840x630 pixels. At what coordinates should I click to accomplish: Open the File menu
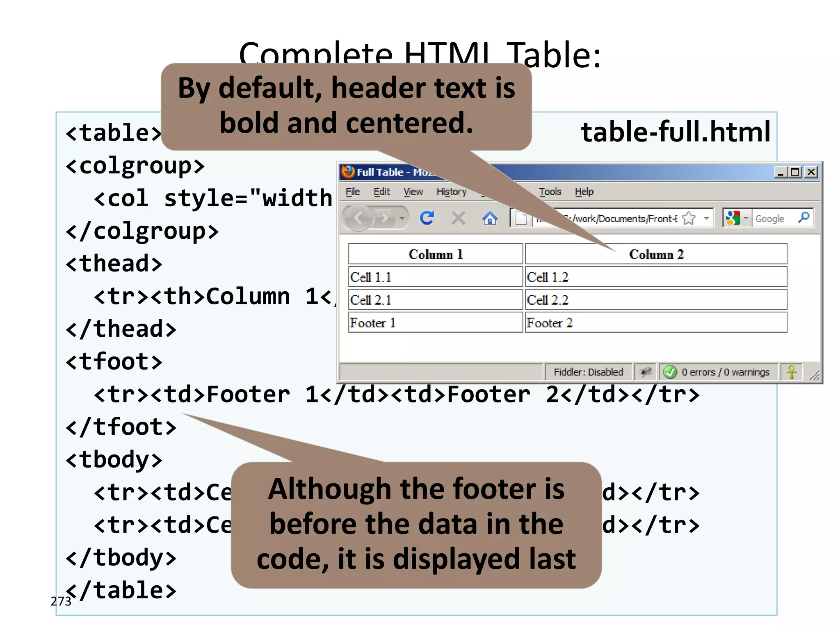(352, 192)
